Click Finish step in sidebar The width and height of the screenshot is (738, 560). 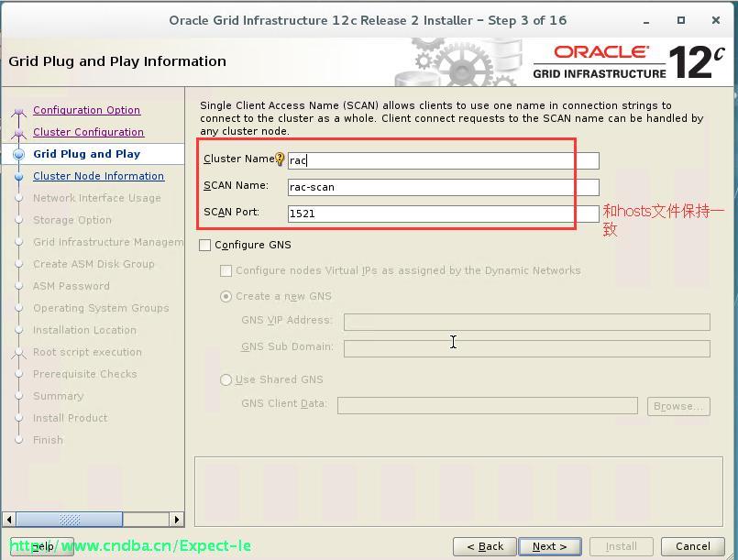tap(48, 440)
